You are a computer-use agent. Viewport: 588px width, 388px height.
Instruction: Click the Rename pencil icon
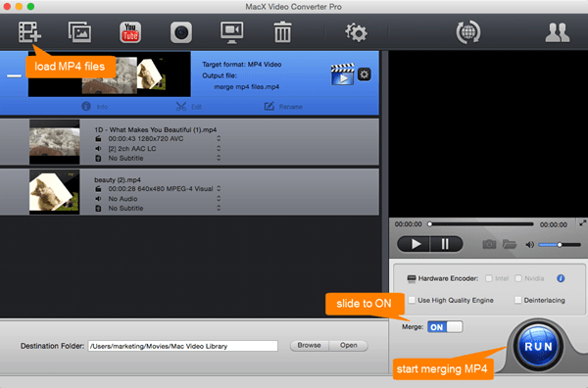click(269, 107)
